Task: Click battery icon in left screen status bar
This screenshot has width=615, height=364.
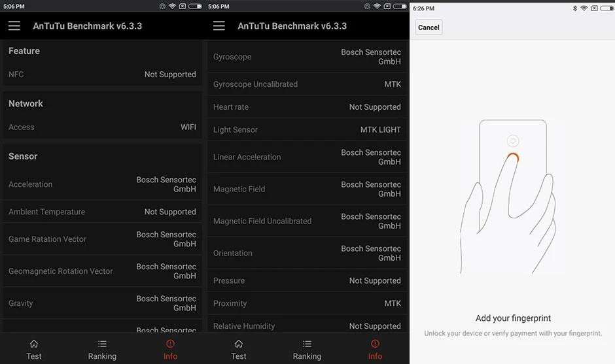Action: [195, 7]
